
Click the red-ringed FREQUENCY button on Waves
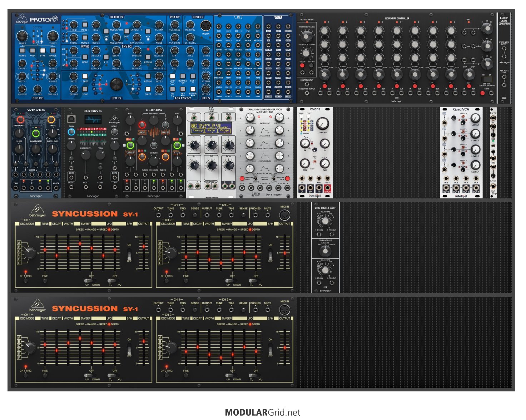20,119
